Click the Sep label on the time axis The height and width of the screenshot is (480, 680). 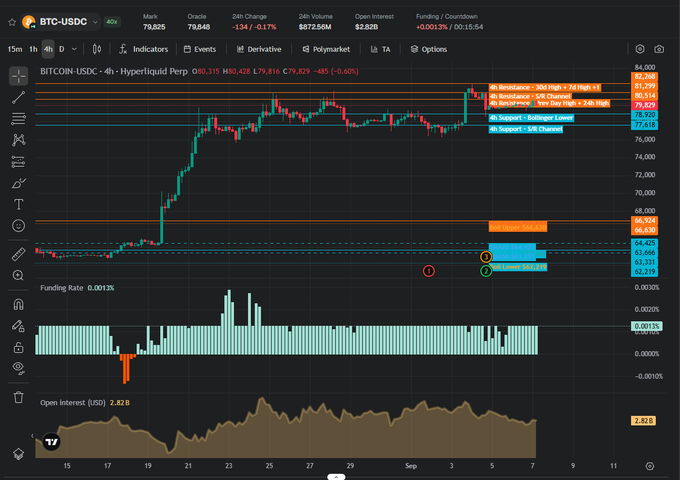[411, 466]
